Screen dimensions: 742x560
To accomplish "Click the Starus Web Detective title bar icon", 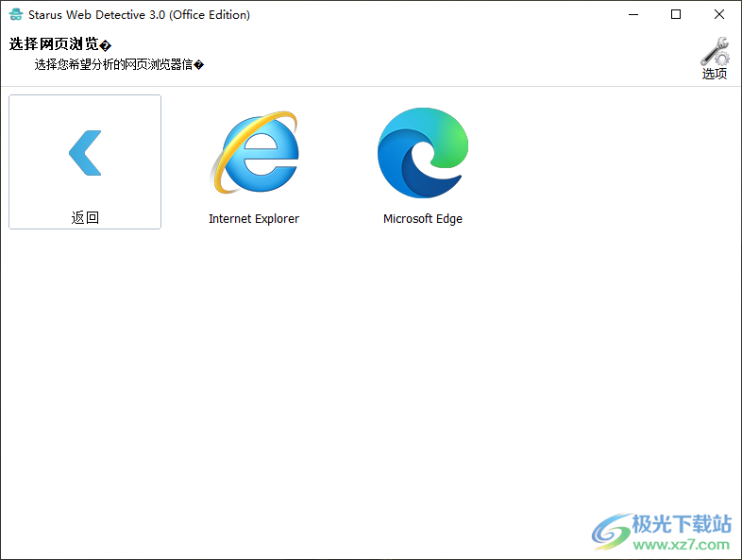I will (x=16, y=14).
